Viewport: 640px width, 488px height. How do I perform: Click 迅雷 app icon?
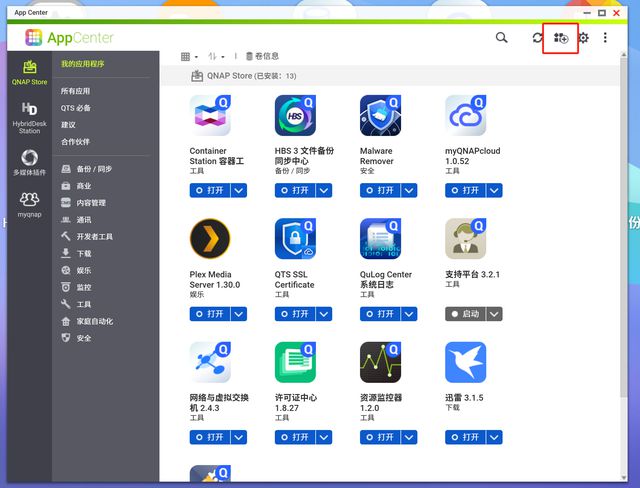[466, 362]
